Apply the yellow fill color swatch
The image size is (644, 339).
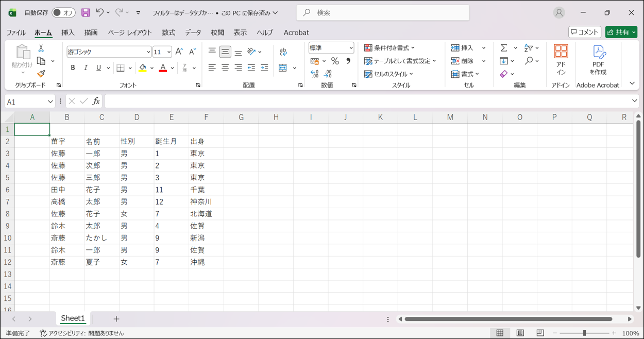[143, 68]
